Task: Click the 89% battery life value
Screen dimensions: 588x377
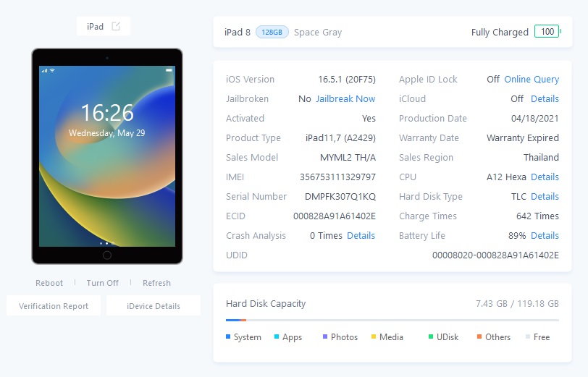Action: (x=517, y=236)
